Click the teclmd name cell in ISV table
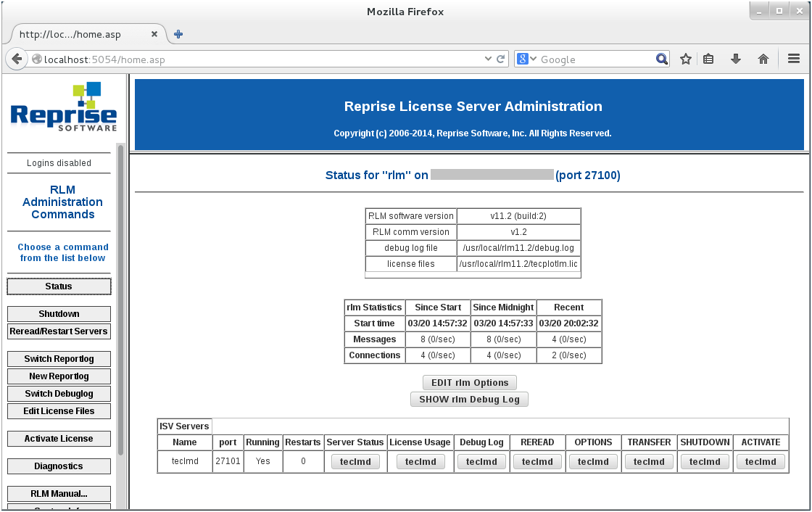 click(185, 461)
